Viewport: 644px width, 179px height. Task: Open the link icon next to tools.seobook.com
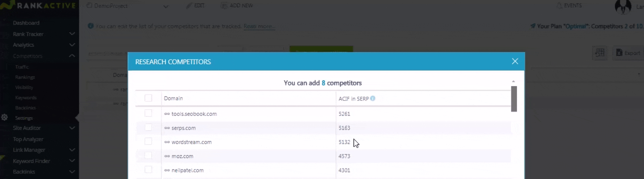(x=167, y=114)
